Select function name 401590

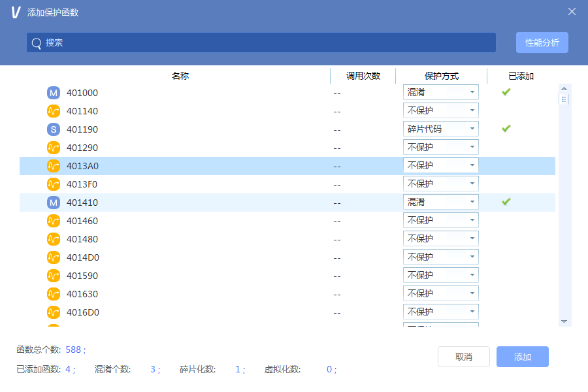pos(82,276)
